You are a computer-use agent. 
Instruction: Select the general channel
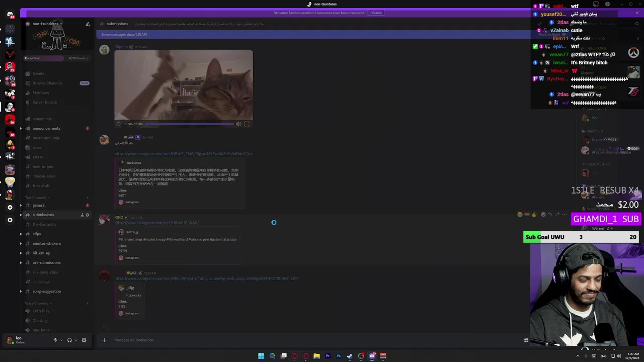[x=57, y=205]
